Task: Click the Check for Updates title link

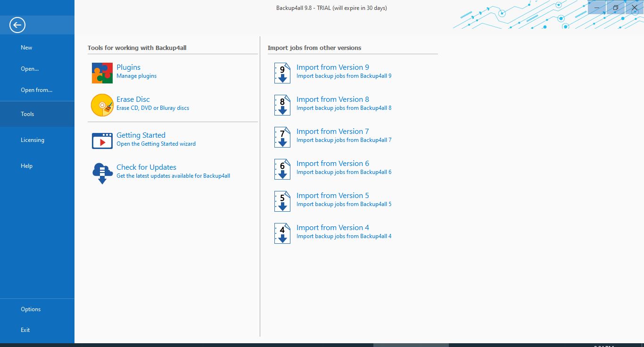Action: point(146,167)
